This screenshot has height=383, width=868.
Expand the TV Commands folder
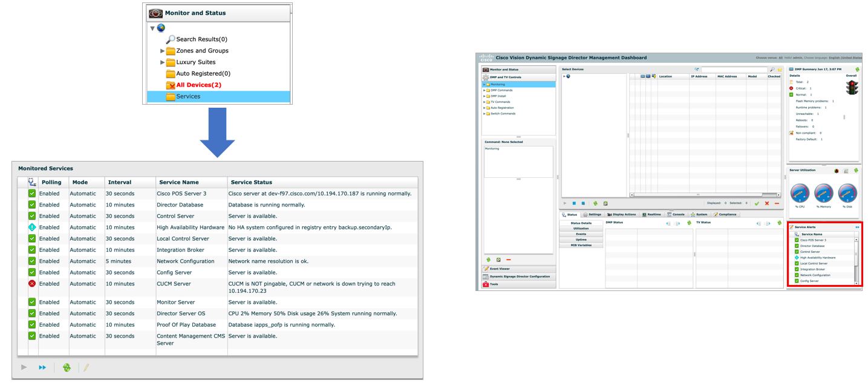point(483,102)
